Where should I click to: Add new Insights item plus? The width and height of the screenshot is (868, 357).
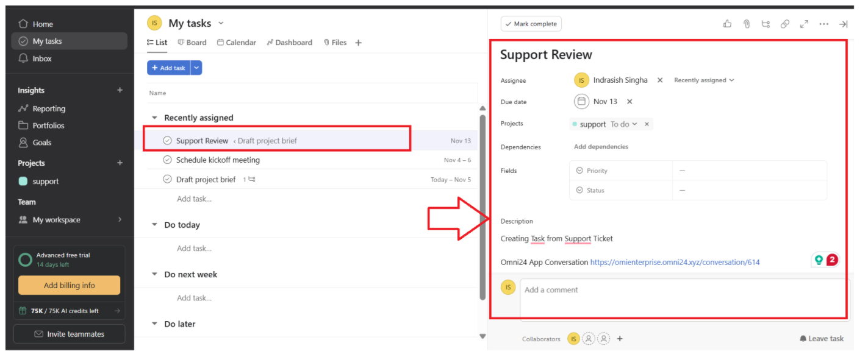(120, 90)
